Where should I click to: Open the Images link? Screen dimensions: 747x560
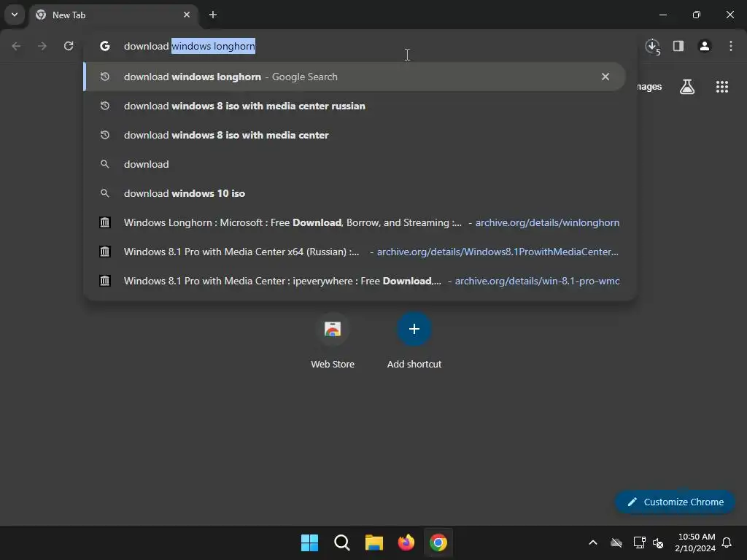point(649,87)
